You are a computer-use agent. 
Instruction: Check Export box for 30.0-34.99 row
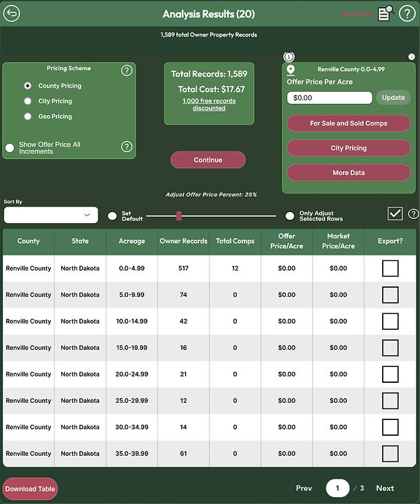tap(390, 427)
